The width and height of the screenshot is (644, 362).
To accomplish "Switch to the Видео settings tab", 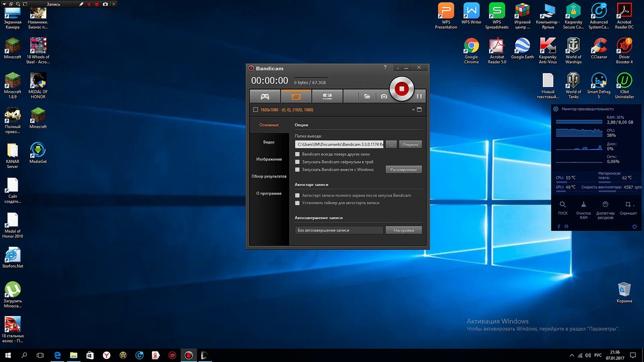I will tap(269, 142).
